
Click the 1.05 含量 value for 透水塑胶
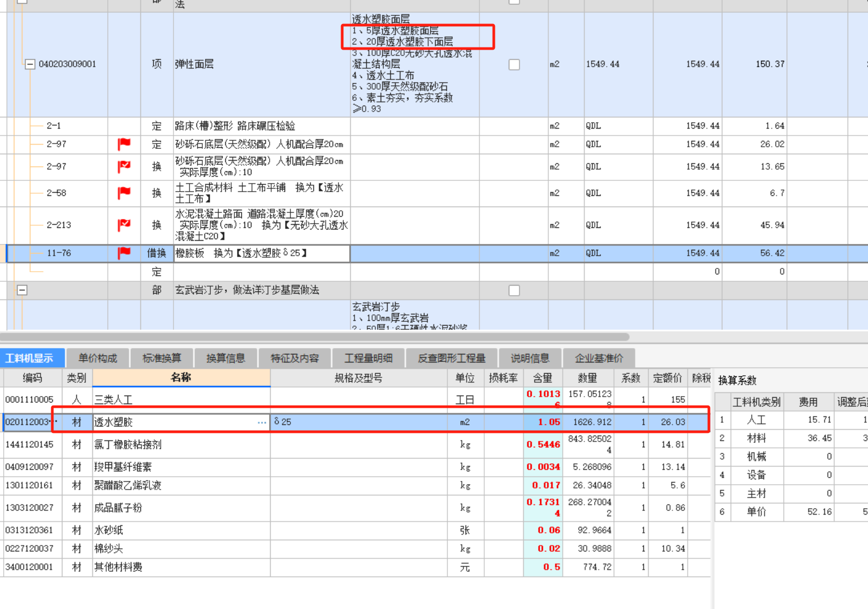coord(543,422)
